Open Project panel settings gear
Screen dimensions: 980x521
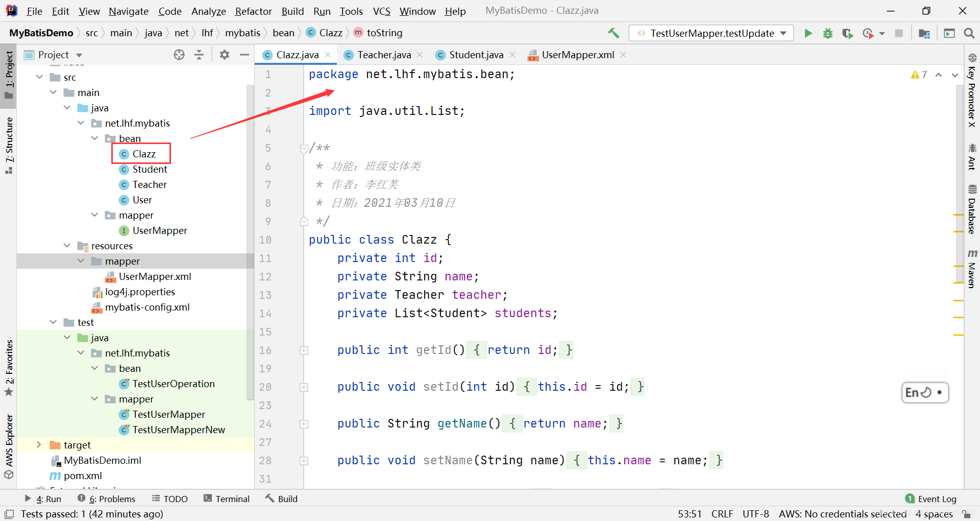[224, 55]
